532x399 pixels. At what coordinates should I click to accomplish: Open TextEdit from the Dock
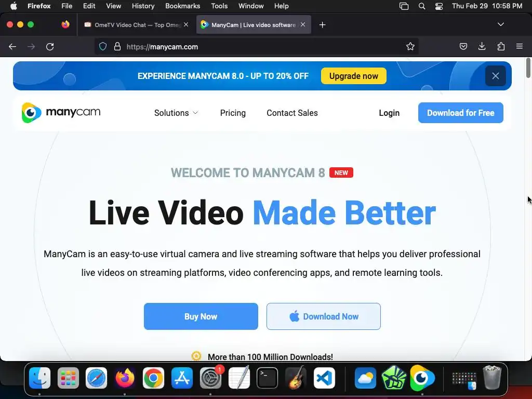239,378
